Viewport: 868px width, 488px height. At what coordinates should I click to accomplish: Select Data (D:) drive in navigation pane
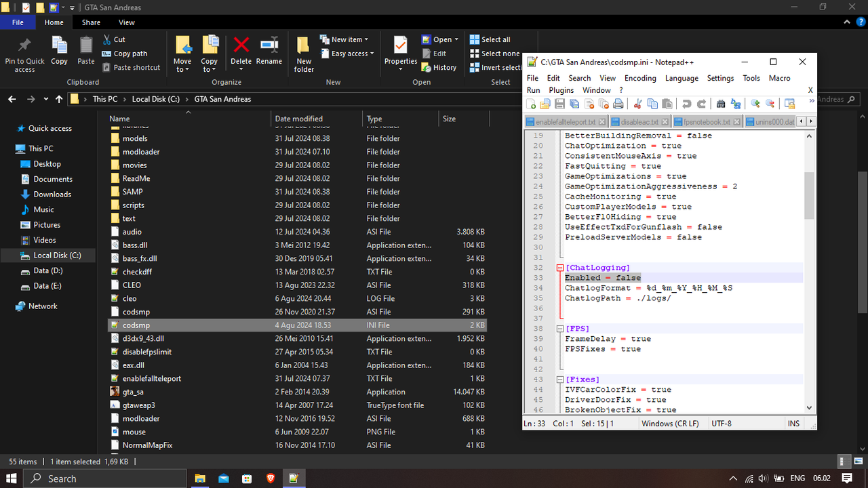point(48,270)
